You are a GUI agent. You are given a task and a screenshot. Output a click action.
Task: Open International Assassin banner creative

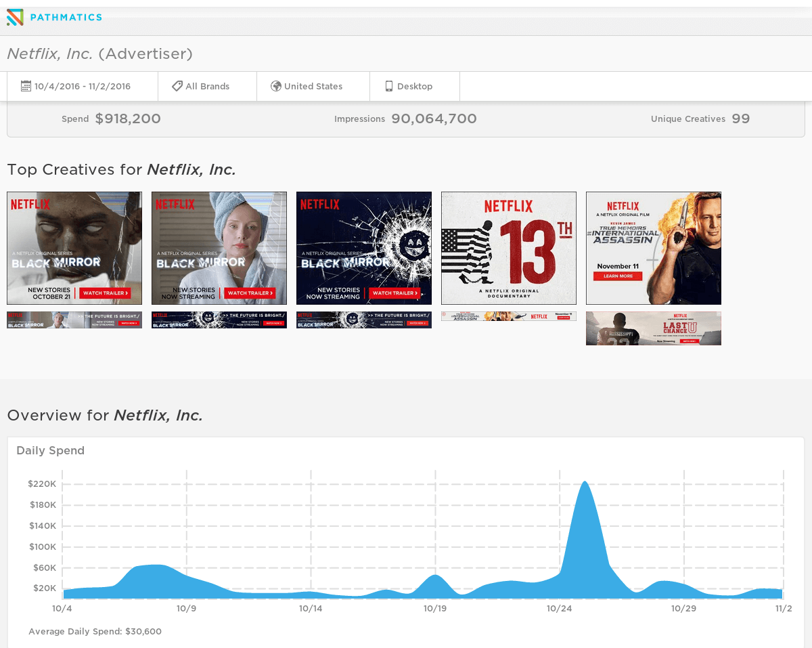pos(509,316)
